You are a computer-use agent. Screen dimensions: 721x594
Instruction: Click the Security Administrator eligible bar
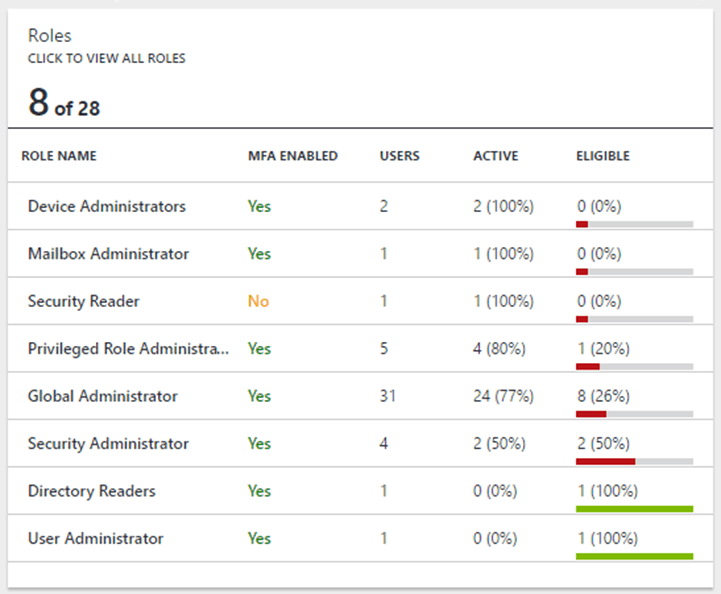(x=635, y=462)
